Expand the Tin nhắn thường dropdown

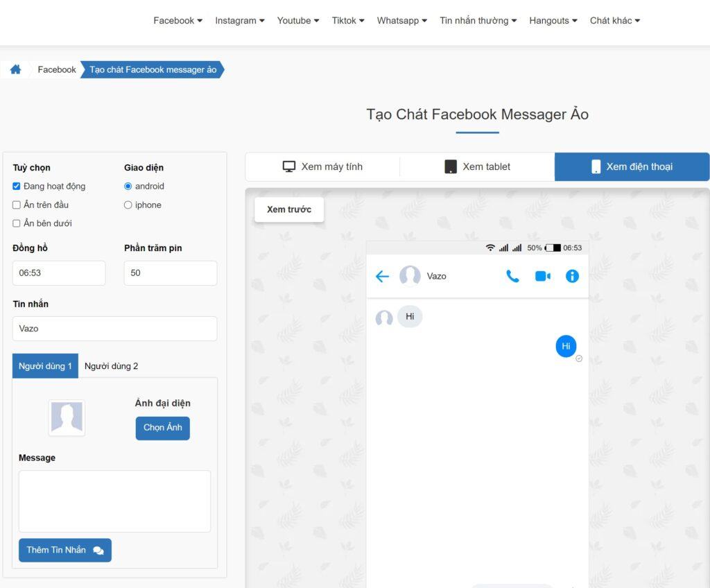click(x=478, y=21)
